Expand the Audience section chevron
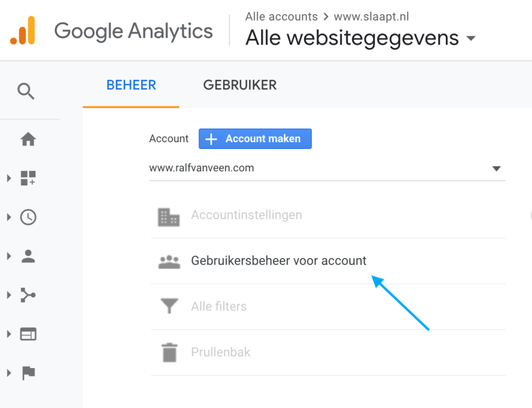 [x=9, y=256]
